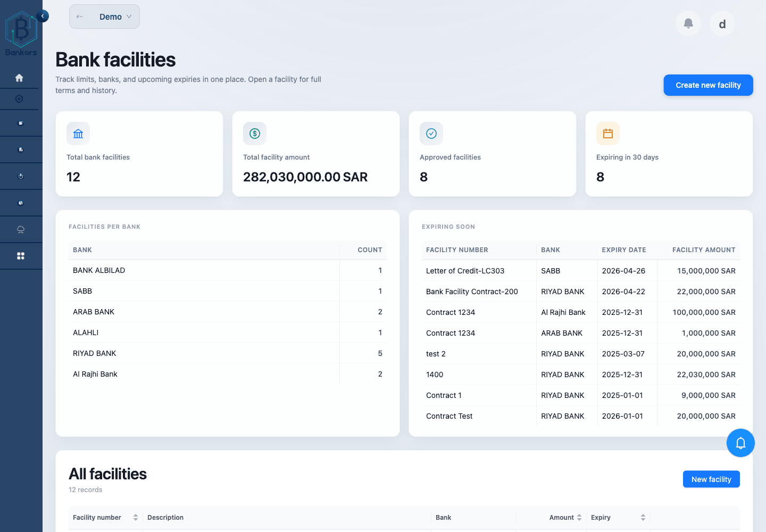766x532 pixels.
Task: Open the floating blue bell button
Action: pyautogui.click(x=740, y=443)
